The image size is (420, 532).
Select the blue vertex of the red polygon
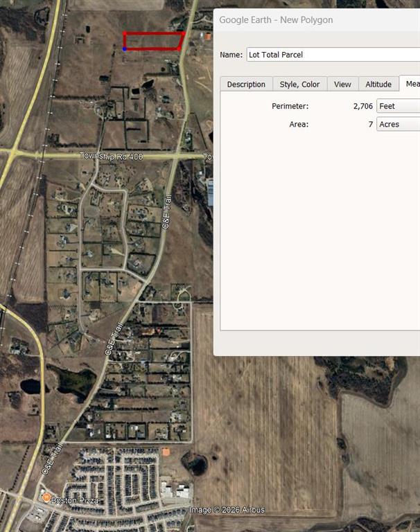124,49
